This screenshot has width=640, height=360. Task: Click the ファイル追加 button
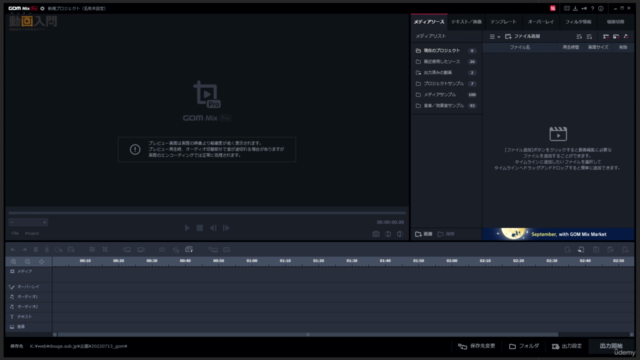click(x=522, y=36)
